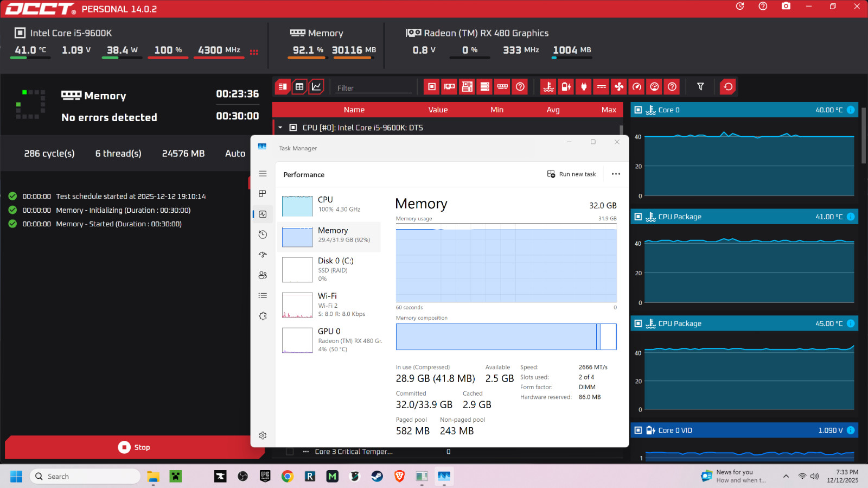Open Task Manager Services page icon
868x488 pixels.
point(263,316)
